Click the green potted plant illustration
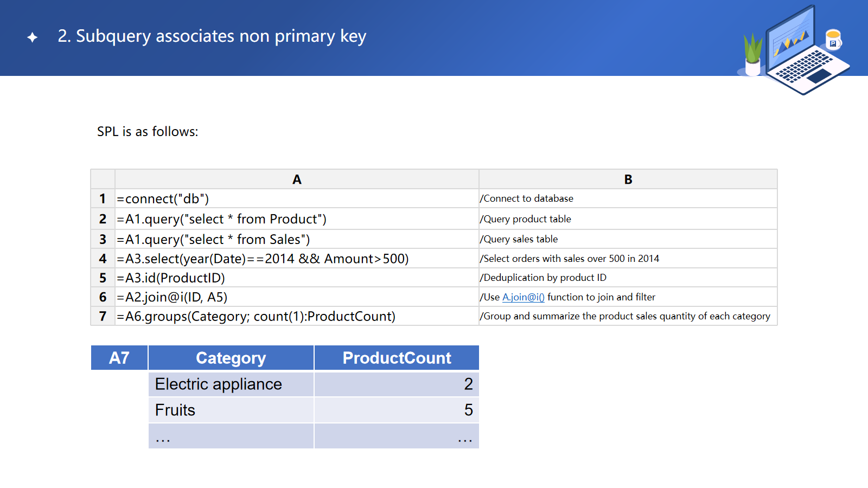Image resolution: width=868 pixels, height=488 pixels. pos(752,54)
